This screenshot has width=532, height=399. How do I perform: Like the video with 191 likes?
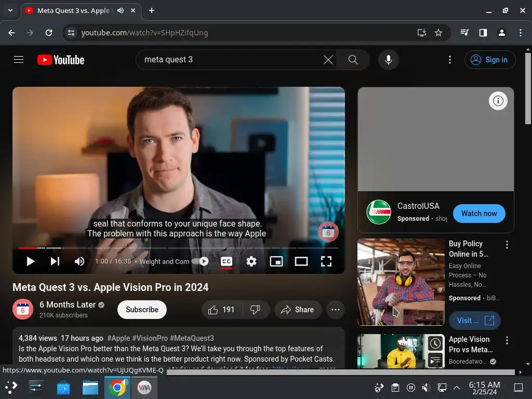[x=221, y=310]
